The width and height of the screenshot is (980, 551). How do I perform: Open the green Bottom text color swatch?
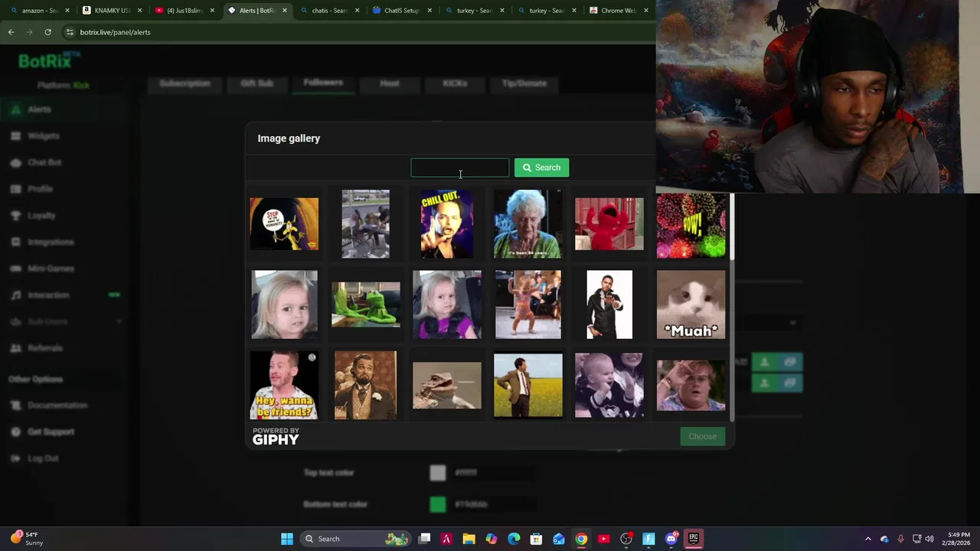tap(437, 504)
